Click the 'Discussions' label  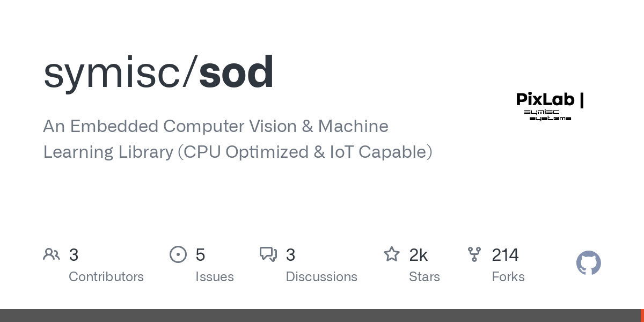coord(321,277)
